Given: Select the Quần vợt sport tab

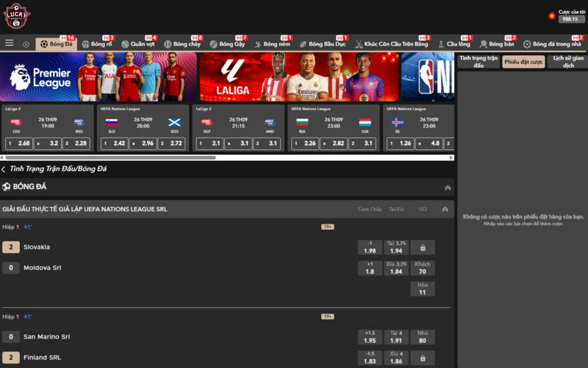Looking at the screenshot, I should pos(138,44).
